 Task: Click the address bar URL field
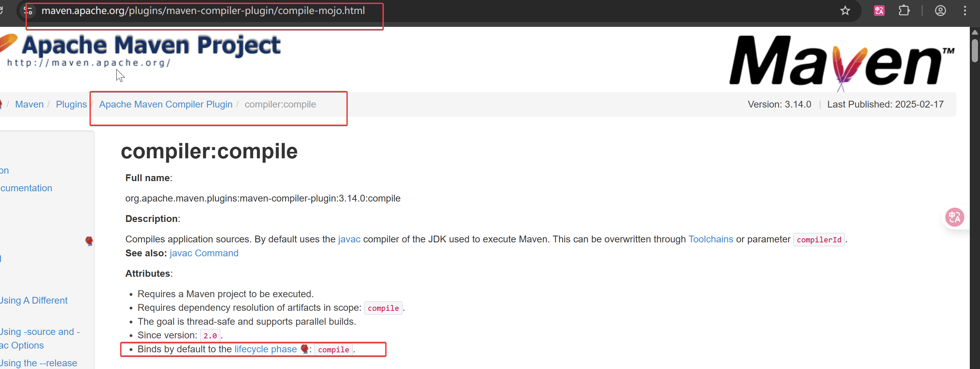click(203, 11)
